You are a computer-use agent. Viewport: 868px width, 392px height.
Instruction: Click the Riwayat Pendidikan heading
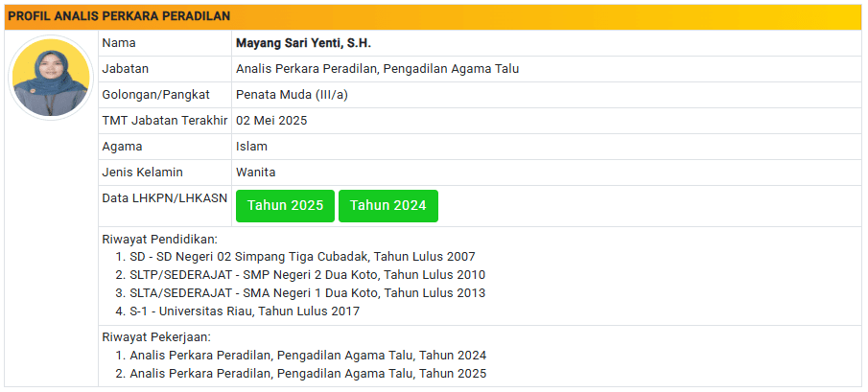[159, 240]
